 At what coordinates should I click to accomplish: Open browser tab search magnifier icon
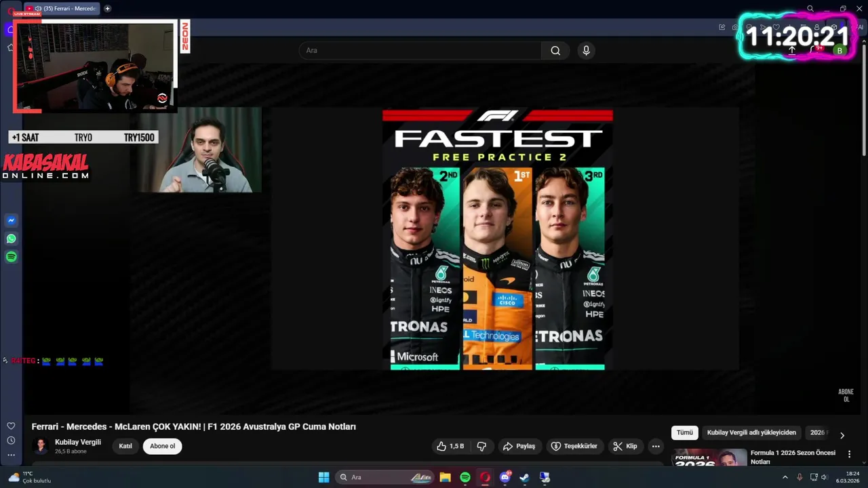(810, 9)
